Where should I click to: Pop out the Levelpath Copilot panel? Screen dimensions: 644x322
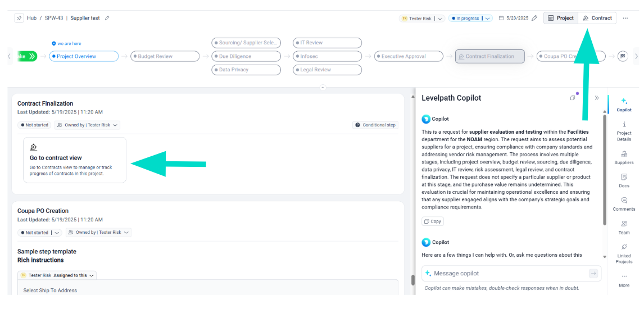click(x=573, y=98)
